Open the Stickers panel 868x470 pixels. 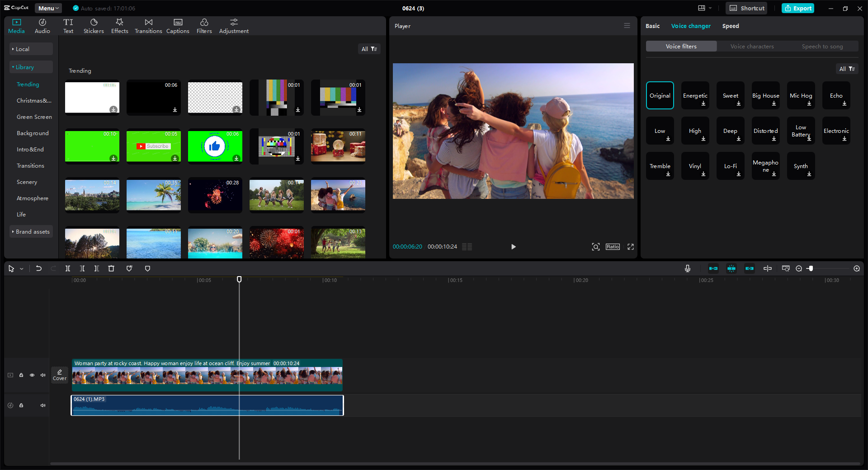pyautogui.click(x=94, y=26)
